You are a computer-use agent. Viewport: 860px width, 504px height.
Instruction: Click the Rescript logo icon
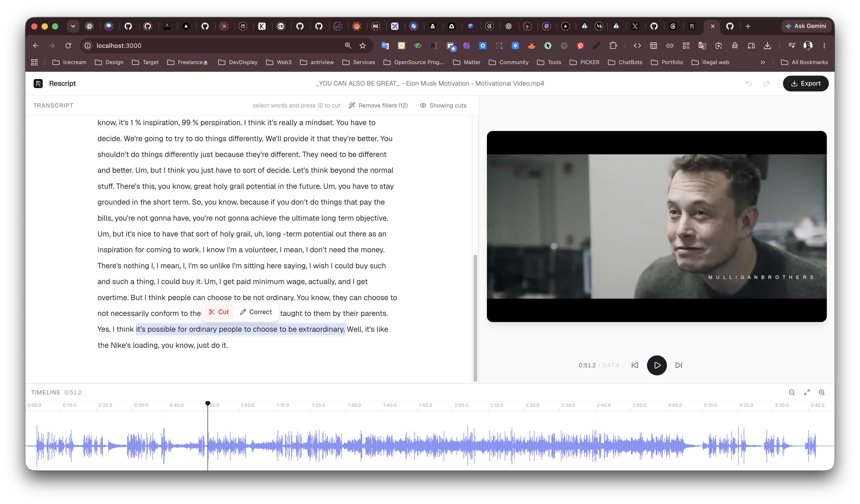tap(38, 84)
